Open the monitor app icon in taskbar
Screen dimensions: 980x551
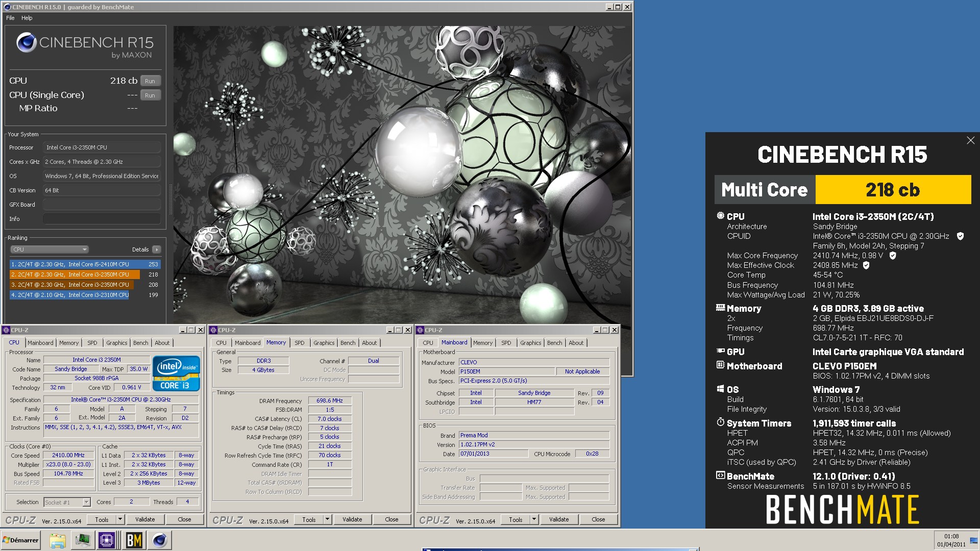click(83, 540)
